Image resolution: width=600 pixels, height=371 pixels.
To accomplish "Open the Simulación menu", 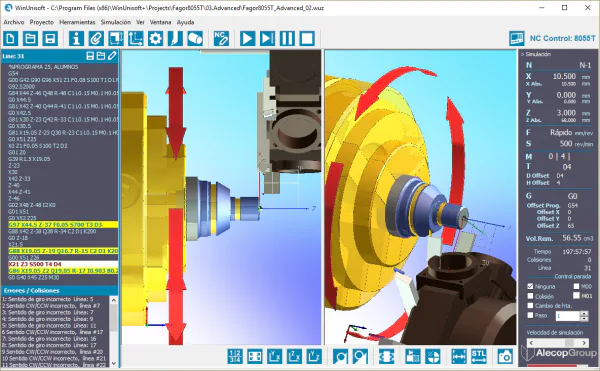I will [x=116, y=22].
